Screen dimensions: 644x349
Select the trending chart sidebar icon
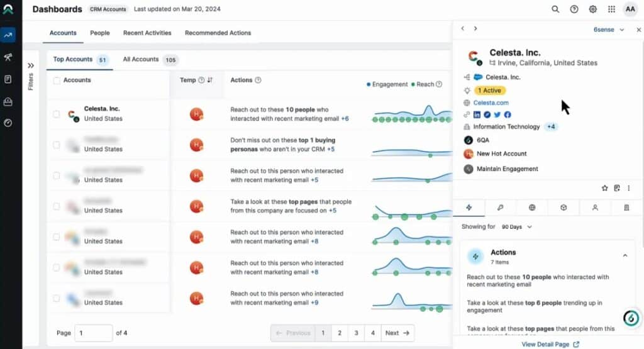coord(8,35)
